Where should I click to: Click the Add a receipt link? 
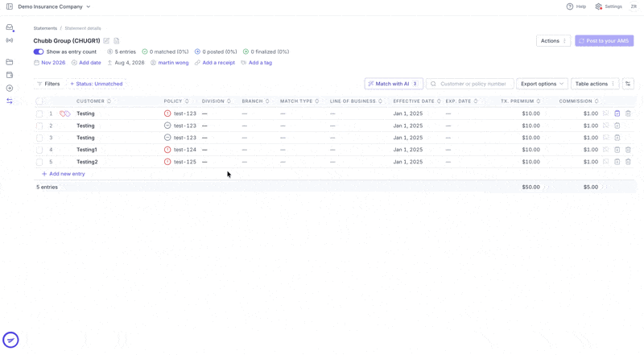click(215, 63)
